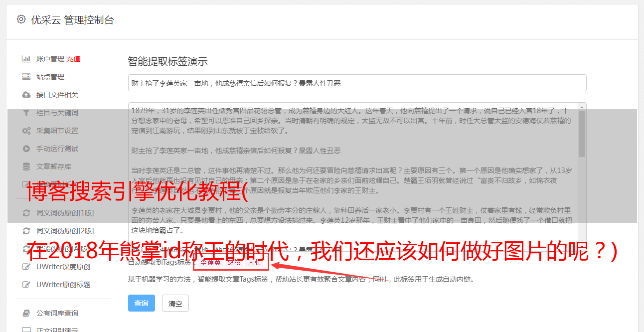
Task: Open the UWriter原创标题 menu item
Action: [63, 285]
